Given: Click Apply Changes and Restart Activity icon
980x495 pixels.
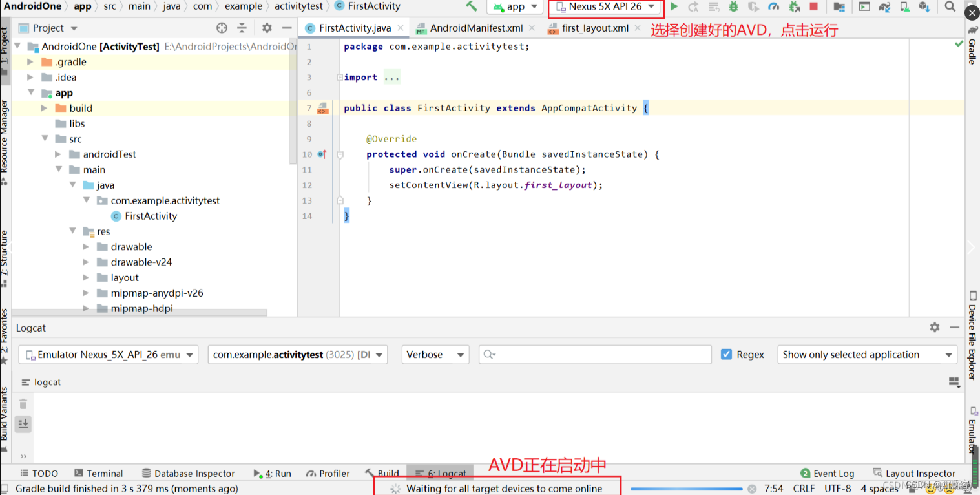Looking at the screenshot, I should pyautogui.click(x=693, y=6).
